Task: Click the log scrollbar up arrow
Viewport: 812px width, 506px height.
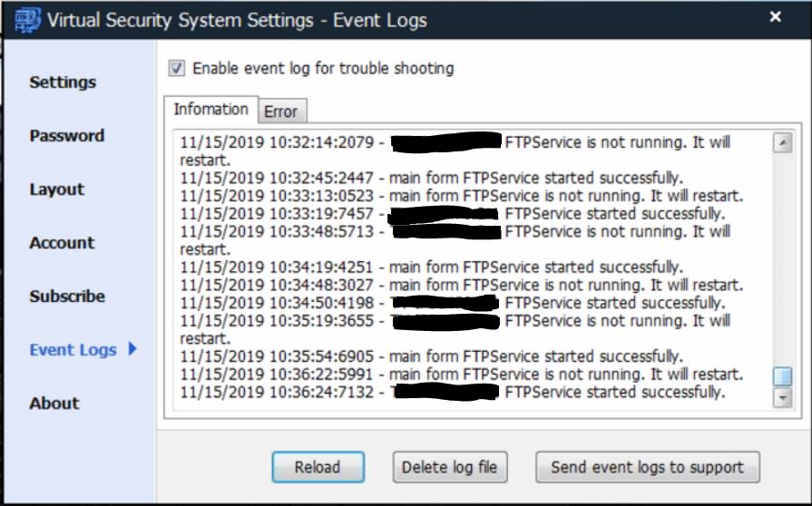Action: [x=782, y=142]
